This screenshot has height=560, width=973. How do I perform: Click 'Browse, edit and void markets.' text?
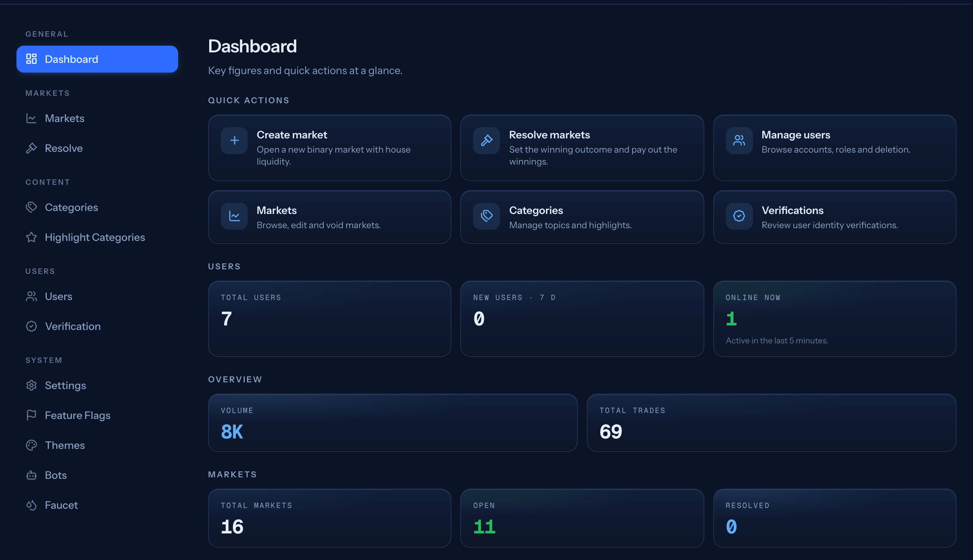coord(318,225)
